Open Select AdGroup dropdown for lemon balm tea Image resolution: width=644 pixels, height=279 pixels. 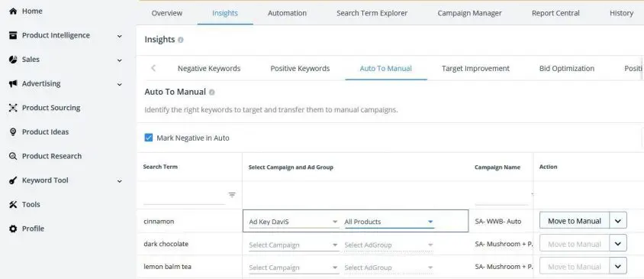[x=389, y=268]
